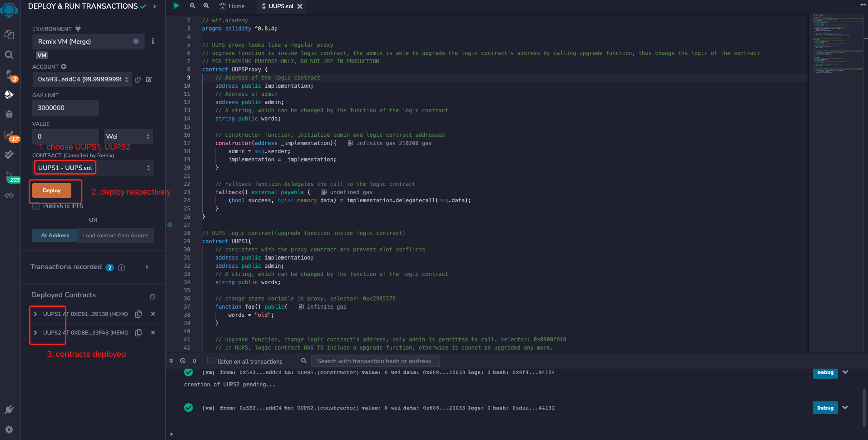
Task: Click the environment info icon
Action: 153,41
